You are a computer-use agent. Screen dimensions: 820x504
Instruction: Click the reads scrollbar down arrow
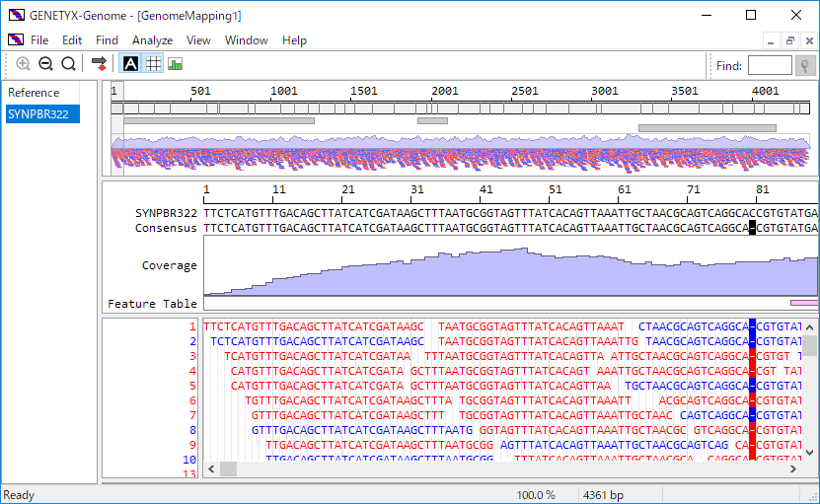[x=809, y=453]
